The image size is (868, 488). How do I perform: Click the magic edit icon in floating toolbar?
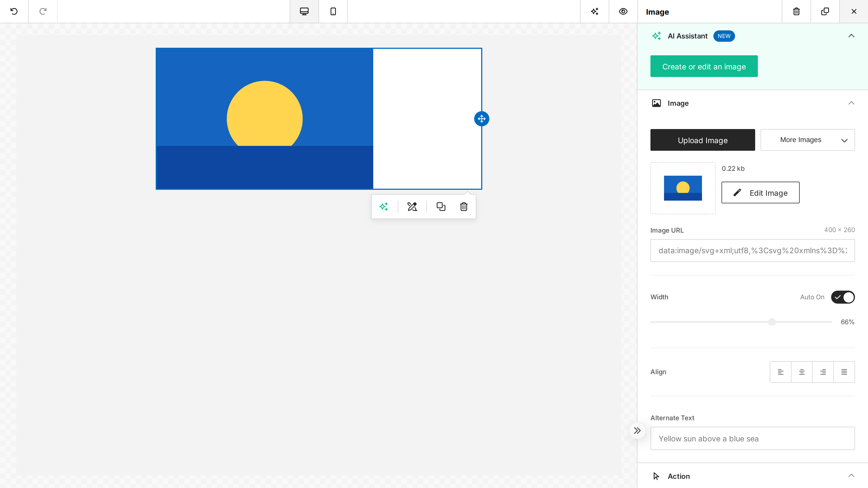[x=412, y=206]
